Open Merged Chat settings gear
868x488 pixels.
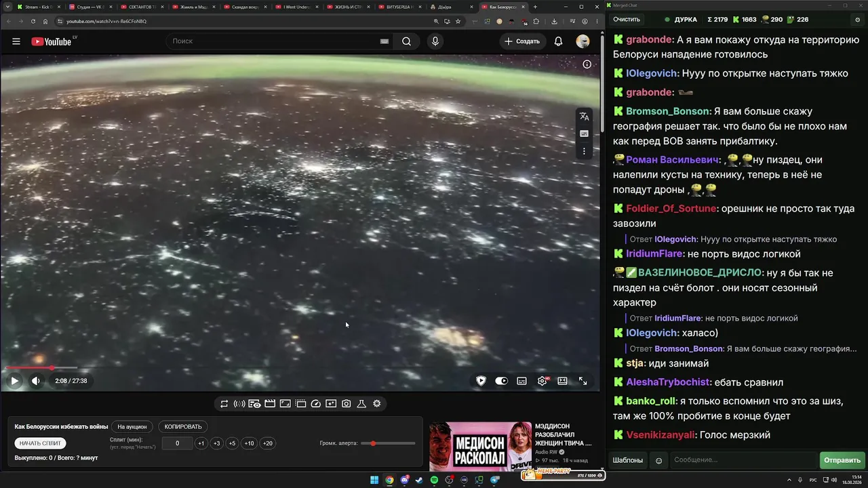858,20
